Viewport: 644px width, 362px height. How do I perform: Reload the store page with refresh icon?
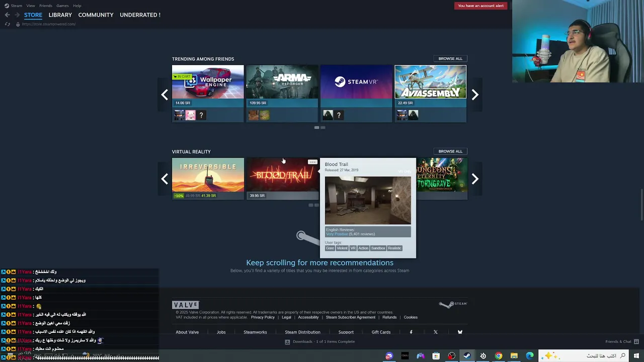tap(7, 24)
